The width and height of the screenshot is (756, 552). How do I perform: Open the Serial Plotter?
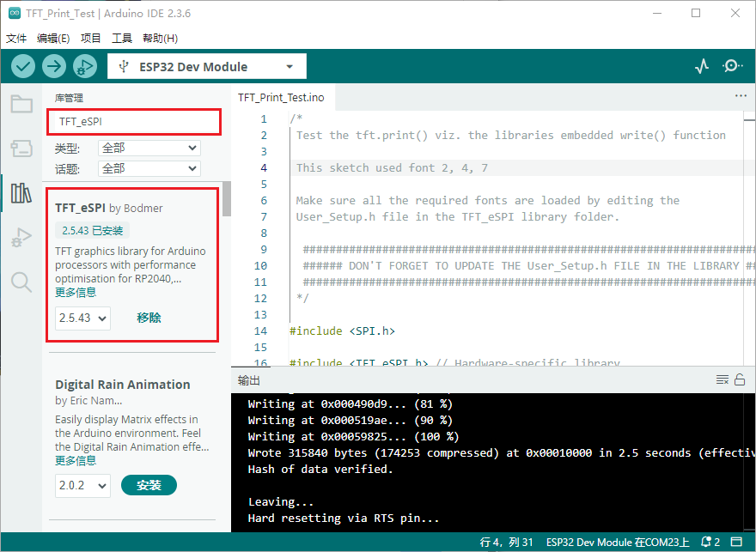tap(702, 66)
